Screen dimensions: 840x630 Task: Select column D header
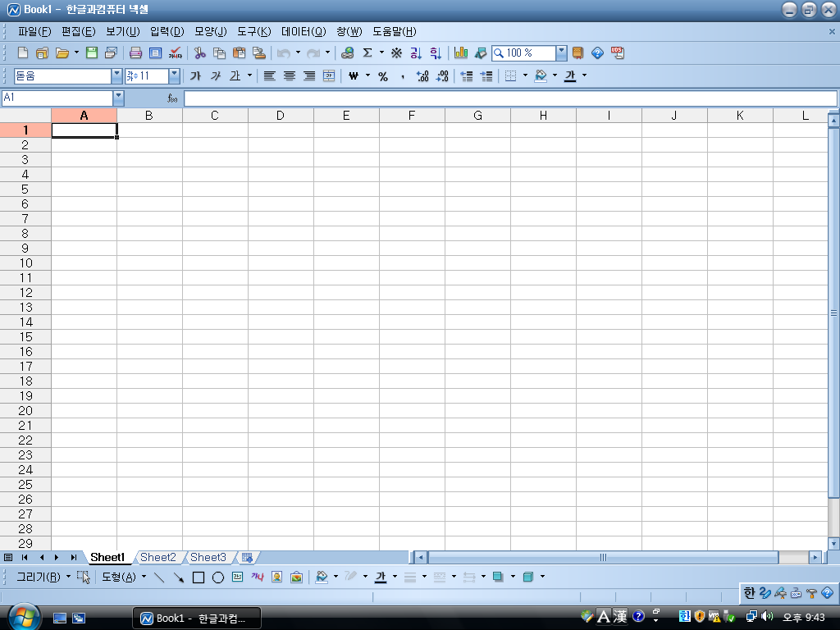click(281, 116)
